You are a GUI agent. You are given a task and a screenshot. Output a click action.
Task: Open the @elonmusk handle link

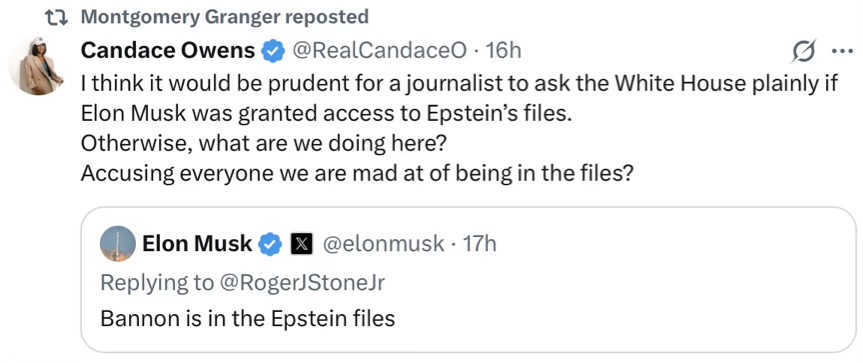tap(383, 243)
